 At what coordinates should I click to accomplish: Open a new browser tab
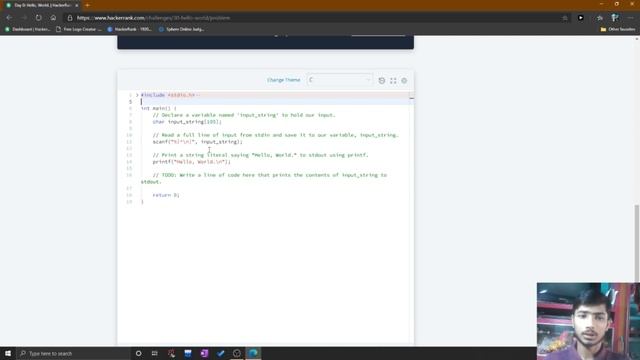(x=87, y=5)
